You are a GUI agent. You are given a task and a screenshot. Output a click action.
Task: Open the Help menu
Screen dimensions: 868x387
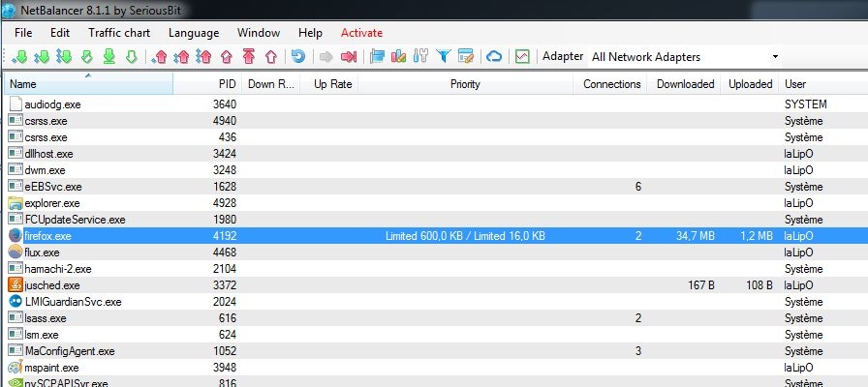click(310, 33)
